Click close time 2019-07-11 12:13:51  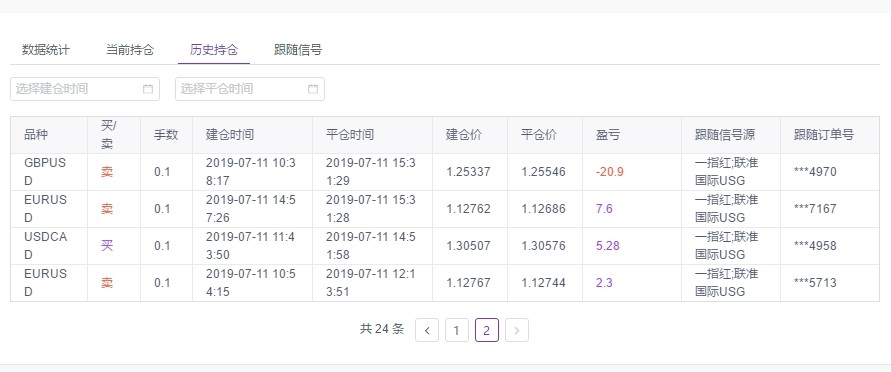pos(371,283)
